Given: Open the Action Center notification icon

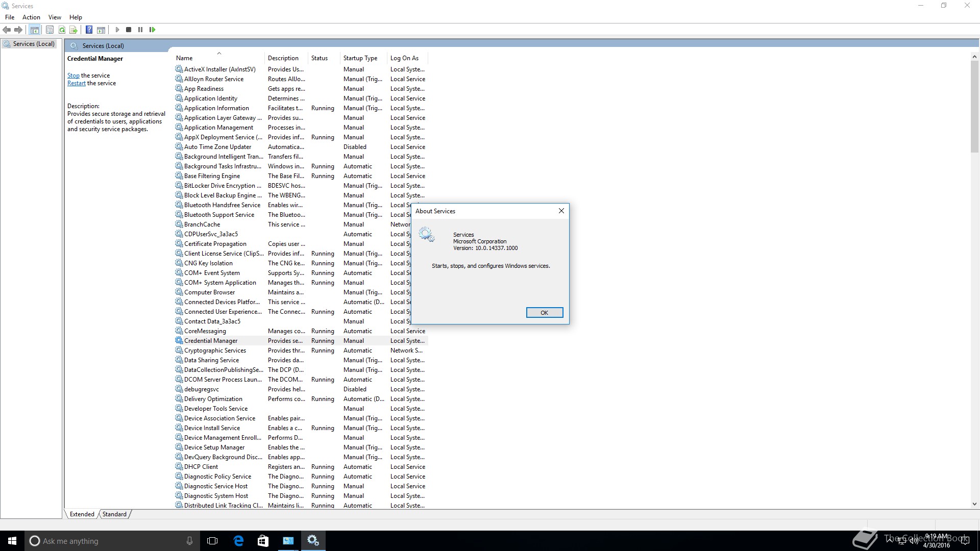Looking at the screenshot, I should (965, 541).
